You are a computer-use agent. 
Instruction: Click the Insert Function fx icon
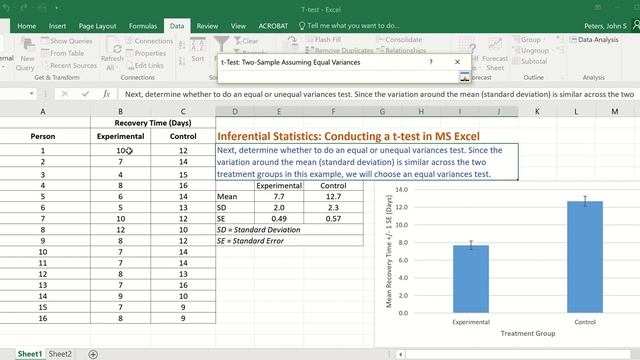pos(106,94)
